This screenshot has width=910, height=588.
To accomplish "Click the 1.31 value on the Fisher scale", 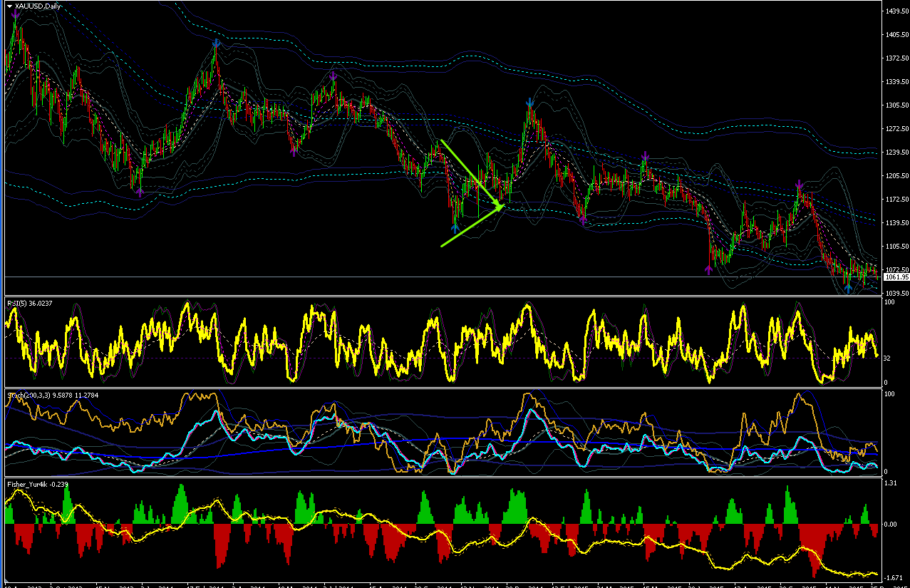I will click(x=891, y=484).
